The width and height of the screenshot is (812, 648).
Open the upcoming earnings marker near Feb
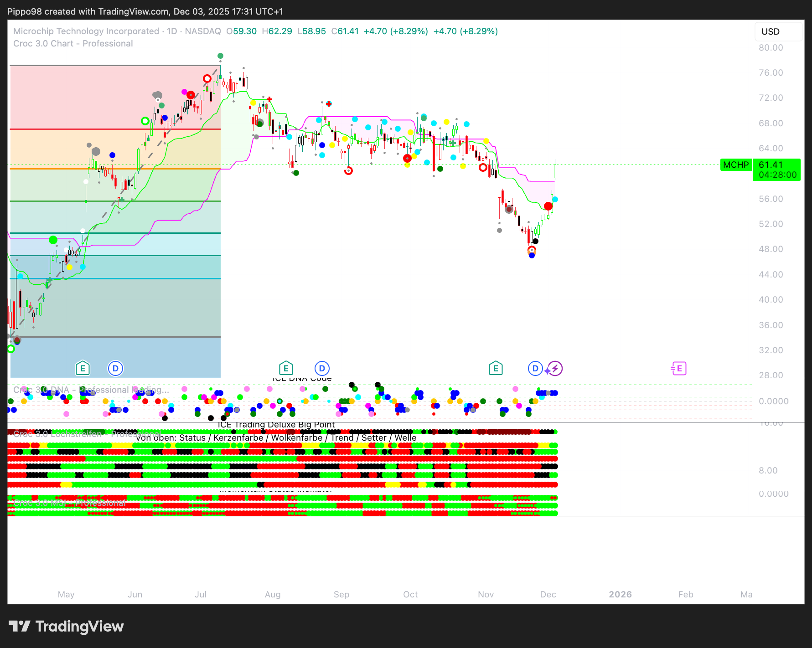[679, 368]
